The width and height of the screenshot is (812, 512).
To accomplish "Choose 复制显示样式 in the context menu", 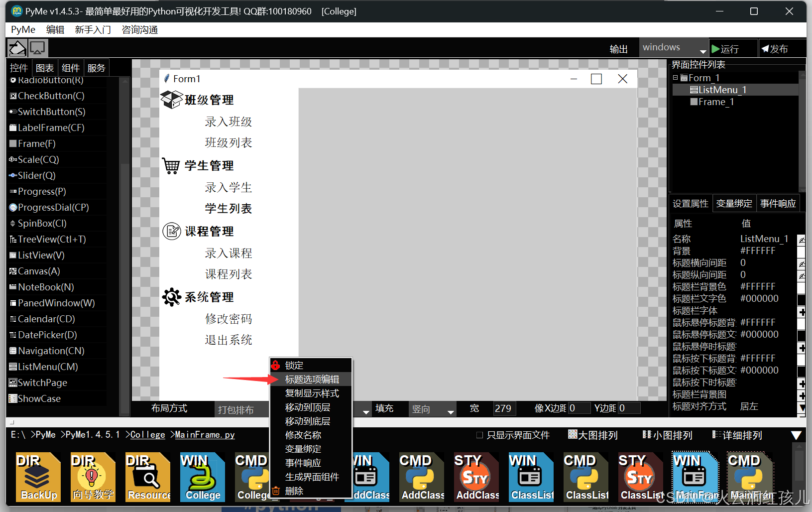I will coord(311,393).
